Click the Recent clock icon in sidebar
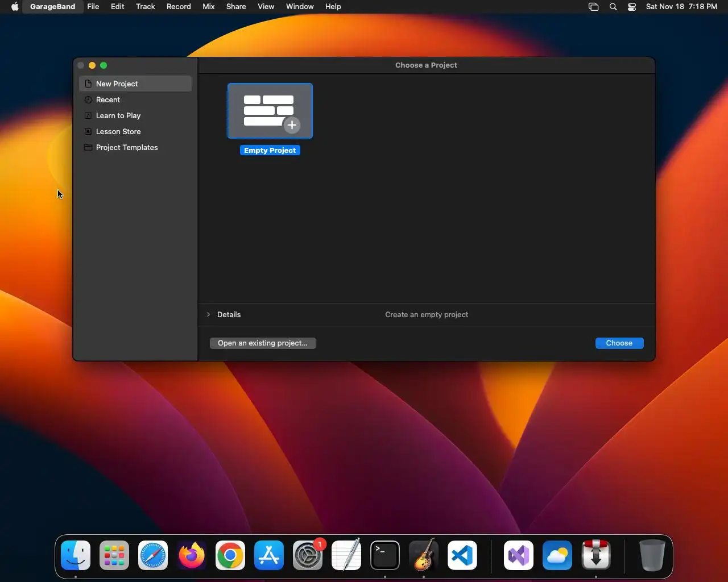 coord(88,99)
